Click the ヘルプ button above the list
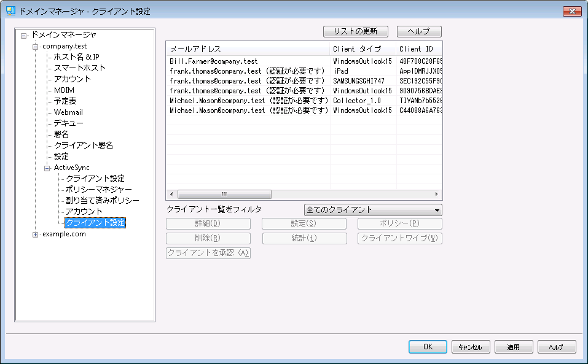The height and width of the screenshot is (364, 588). tap(419, 31)
